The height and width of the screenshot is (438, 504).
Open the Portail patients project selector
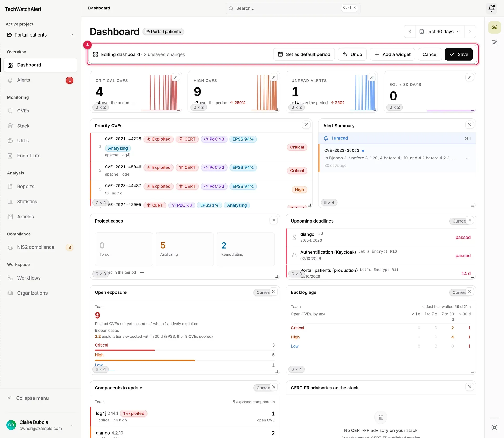click(40, 35)
